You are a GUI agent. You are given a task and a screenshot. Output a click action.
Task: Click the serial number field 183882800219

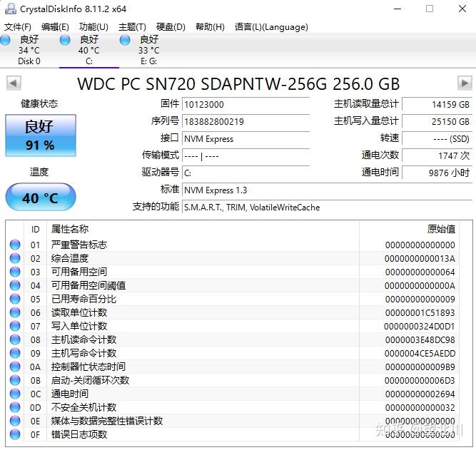tap(245, 121)
